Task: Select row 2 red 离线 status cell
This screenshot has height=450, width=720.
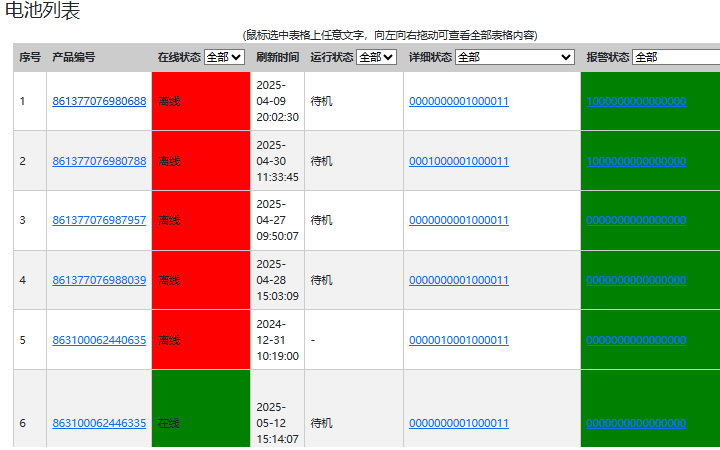Action: coord(201,161)
